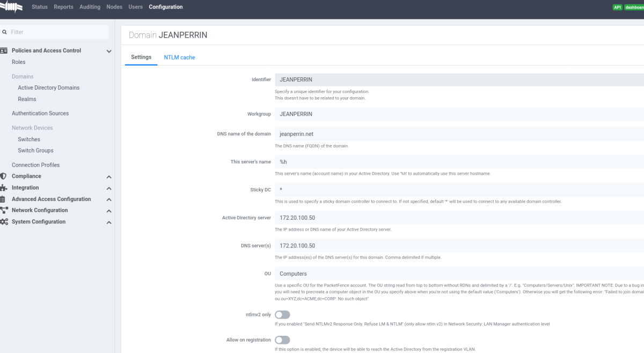
Task: Go to Realms in sidebar
Action: tap(27, 99)
